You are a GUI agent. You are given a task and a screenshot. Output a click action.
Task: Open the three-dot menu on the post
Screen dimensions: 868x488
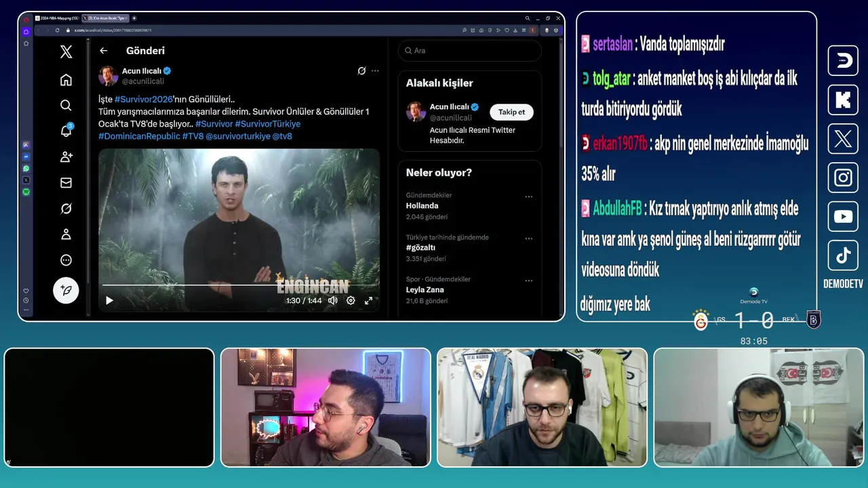375,70
